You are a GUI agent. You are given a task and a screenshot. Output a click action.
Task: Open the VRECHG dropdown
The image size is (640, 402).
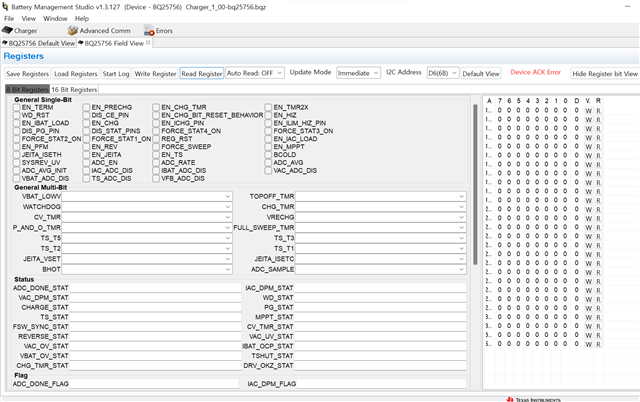click(380, 217)
